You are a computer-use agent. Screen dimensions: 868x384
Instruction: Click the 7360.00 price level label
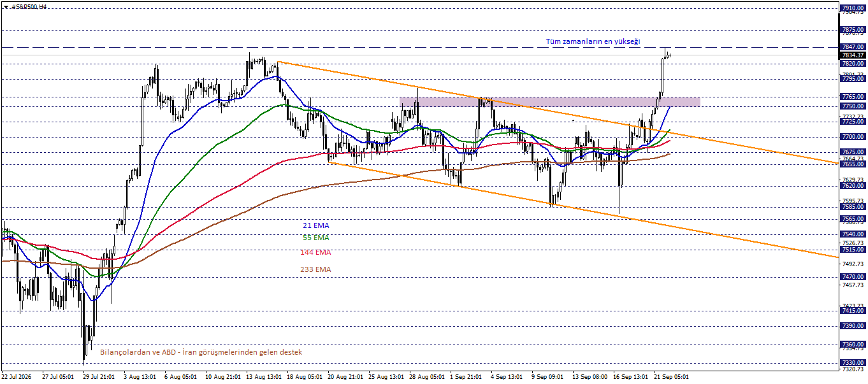point(853,345)
